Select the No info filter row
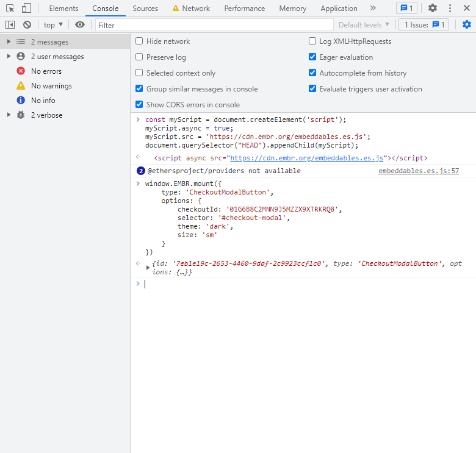The image size is (476, 453). (65, 101)
